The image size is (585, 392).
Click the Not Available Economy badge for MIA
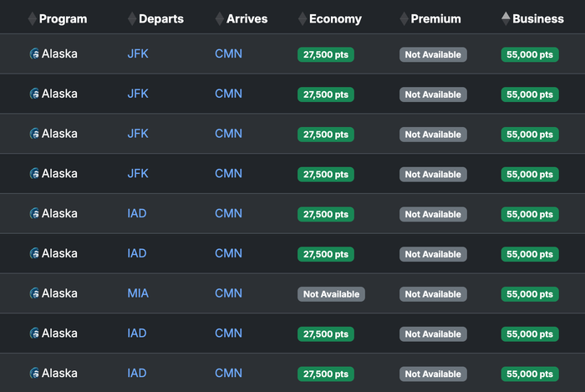331,294
